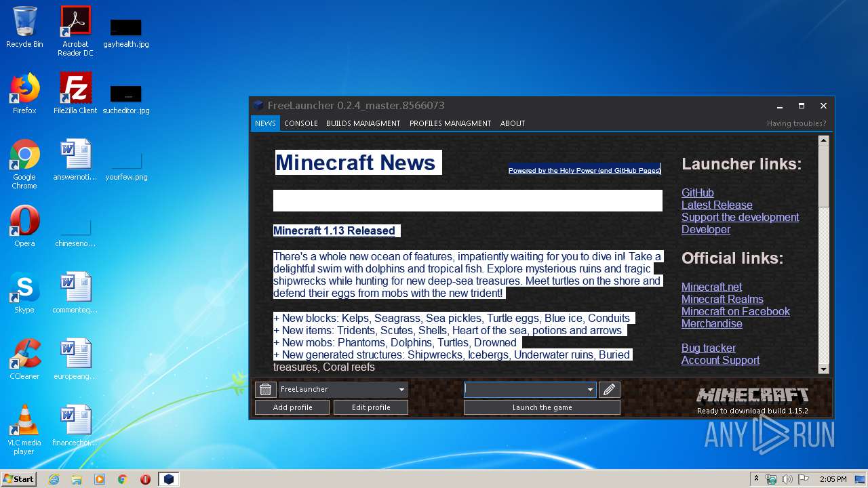Select the gayhealth.jpg desktop file
Viewport: 868px width, 488px height.
[x=126, y=34]
